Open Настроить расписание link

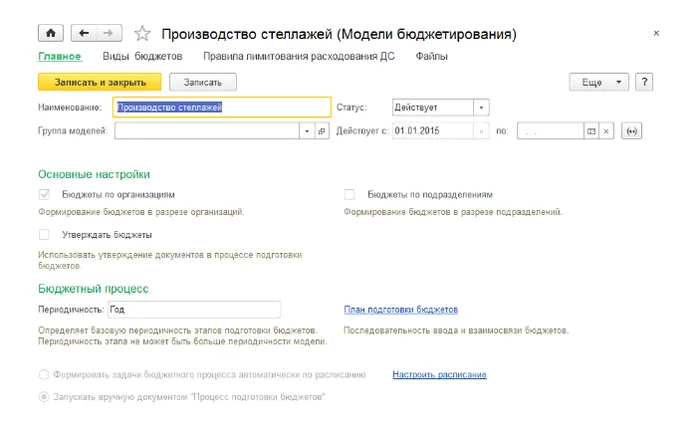coord(439,375)
